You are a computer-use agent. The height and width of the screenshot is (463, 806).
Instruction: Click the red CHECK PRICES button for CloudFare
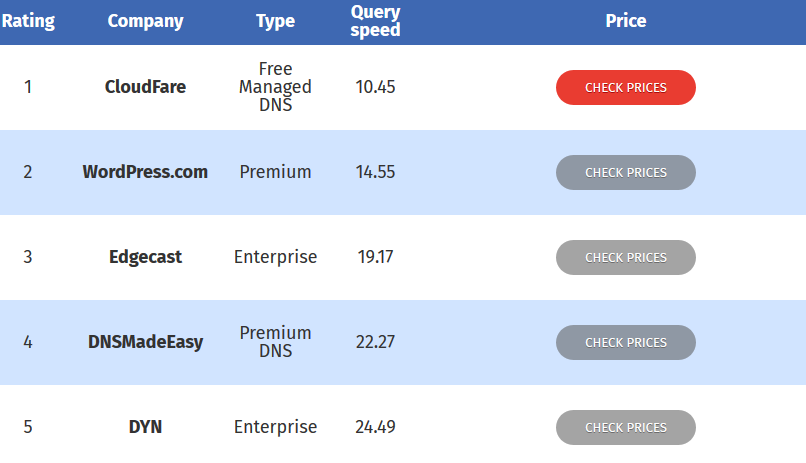pos(625,87)
